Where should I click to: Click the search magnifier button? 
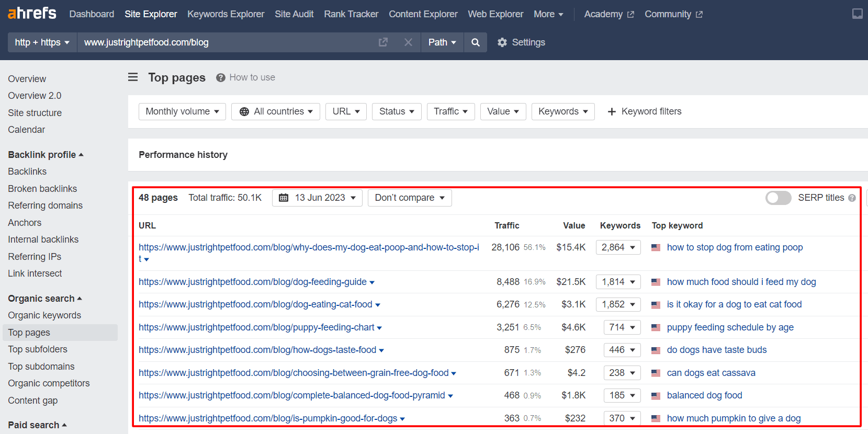click(475, 42)
